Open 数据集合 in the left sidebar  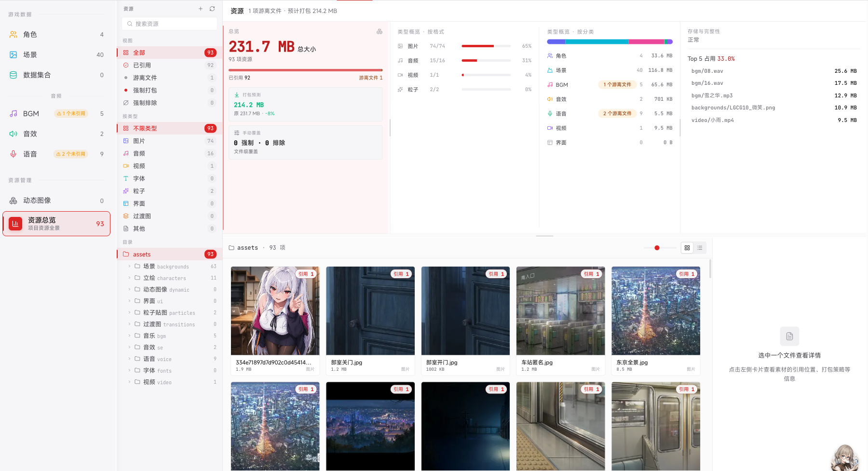[57, 75]
